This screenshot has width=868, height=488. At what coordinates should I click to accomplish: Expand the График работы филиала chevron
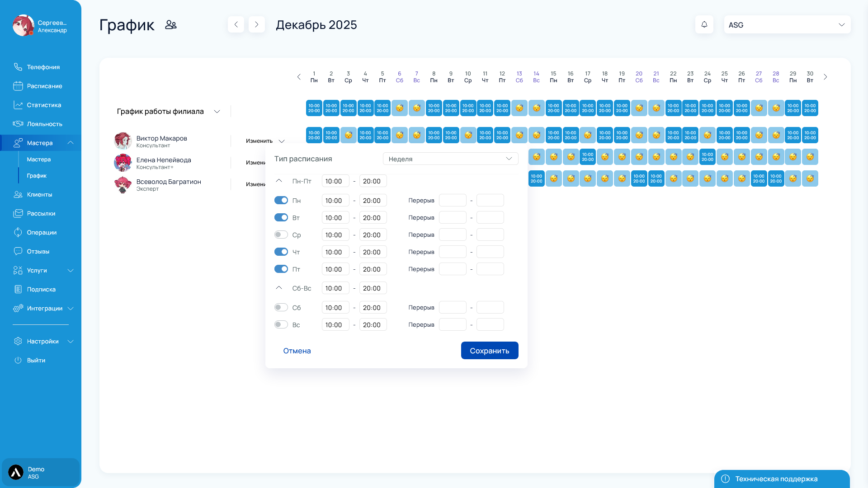(217, 112)
